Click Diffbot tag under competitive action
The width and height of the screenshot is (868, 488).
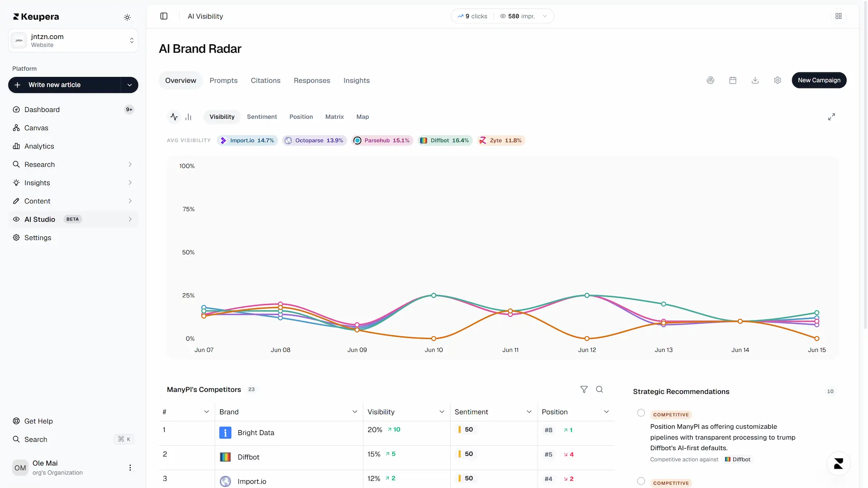(738, 460)
